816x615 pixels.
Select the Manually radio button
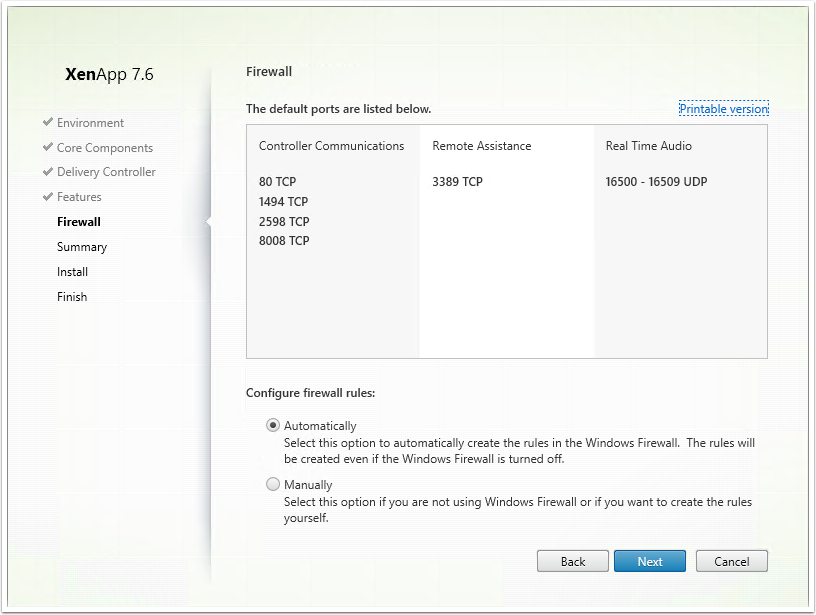coord(273,484)
